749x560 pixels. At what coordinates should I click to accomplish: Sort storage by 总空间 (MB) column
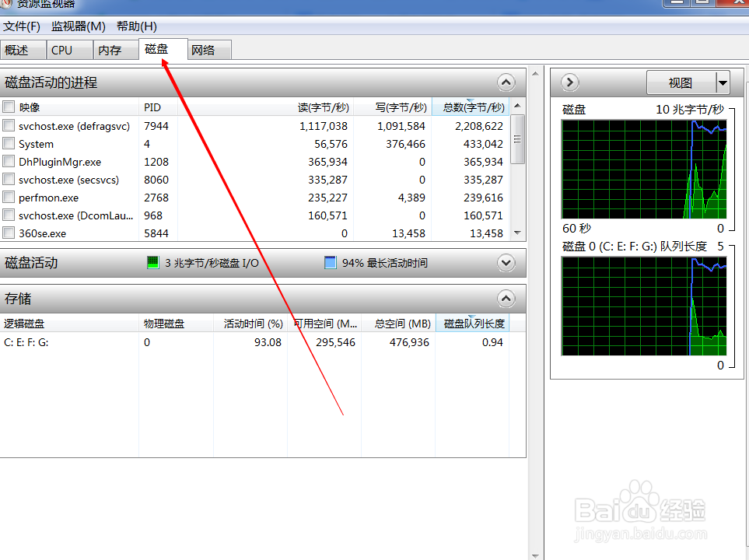click(x=398, y=324)
